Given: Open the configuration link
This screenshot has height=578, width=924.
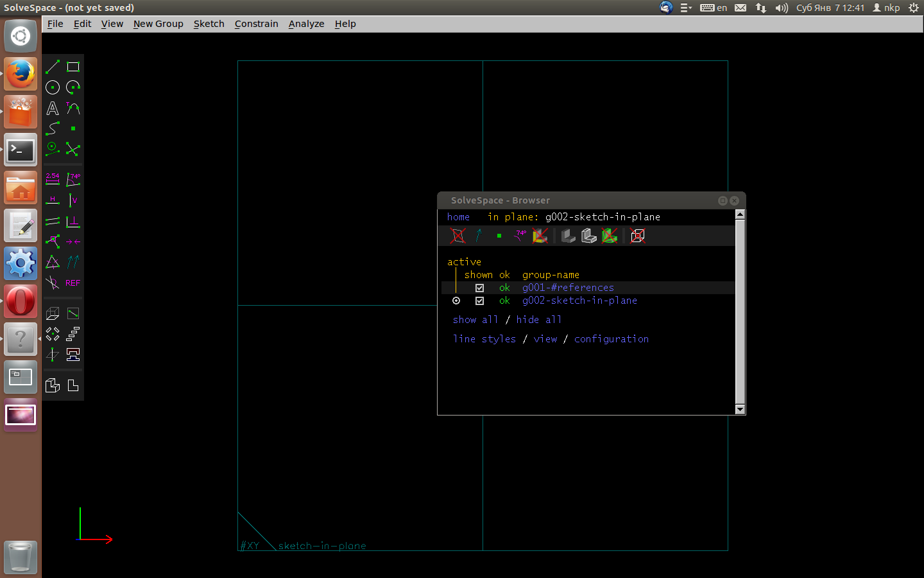Looking at the screenshot, I should [x=612, y=339].
